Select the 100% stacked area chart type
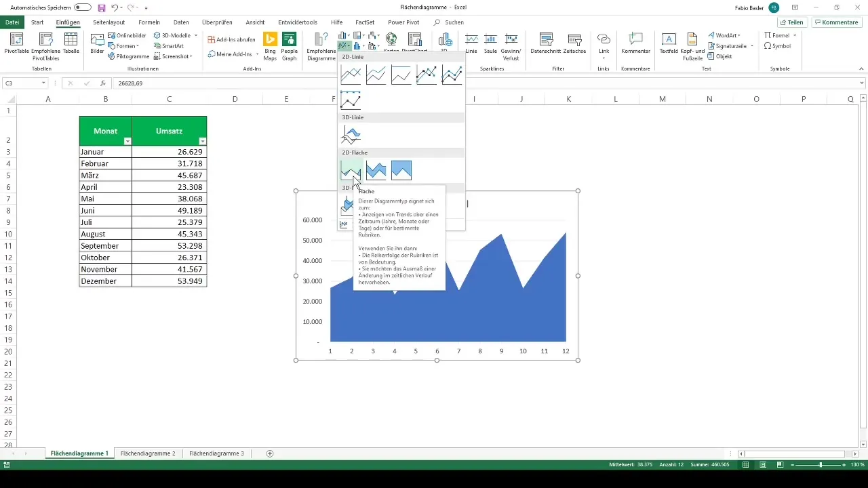The height and width of the screenshot is (488, 868). pos(401,170)
